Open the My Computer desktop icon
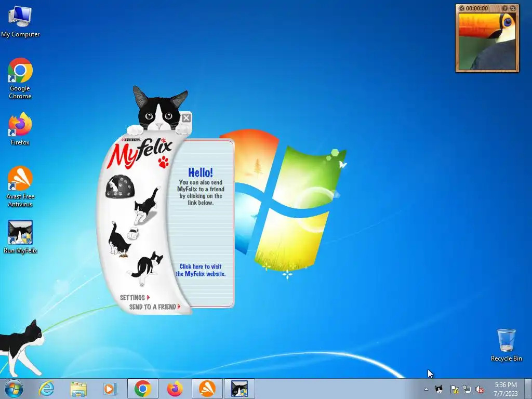 [x=20, y=21]
